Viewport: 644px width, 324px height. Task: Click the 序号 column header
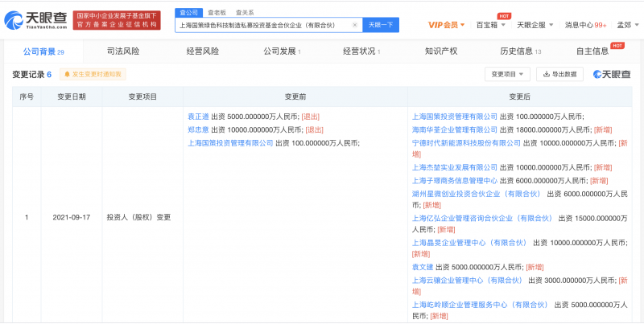27,96
